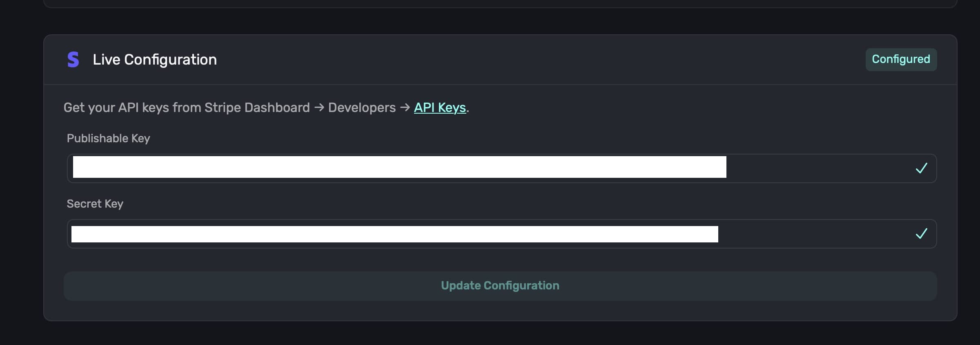Viewport: 980px width, 345px height.
Task: Open the API Keys link
Action: point(440,108)
